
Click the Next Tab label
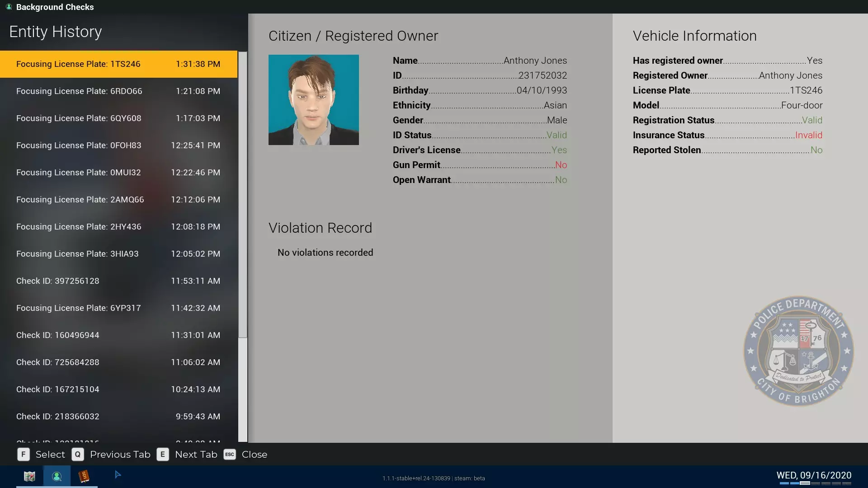click(196, 455)
